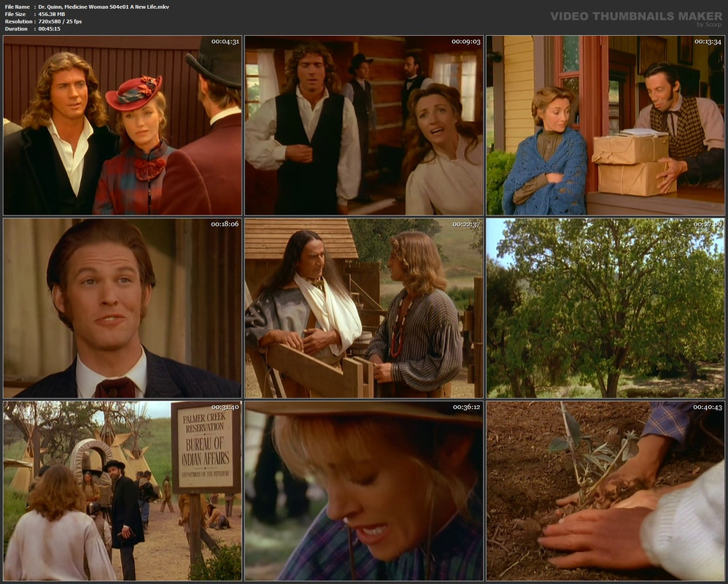Open the thumbnail timestamped 00:09:03
This screenshot has height=584, width=728.
(x=364, y=126)
